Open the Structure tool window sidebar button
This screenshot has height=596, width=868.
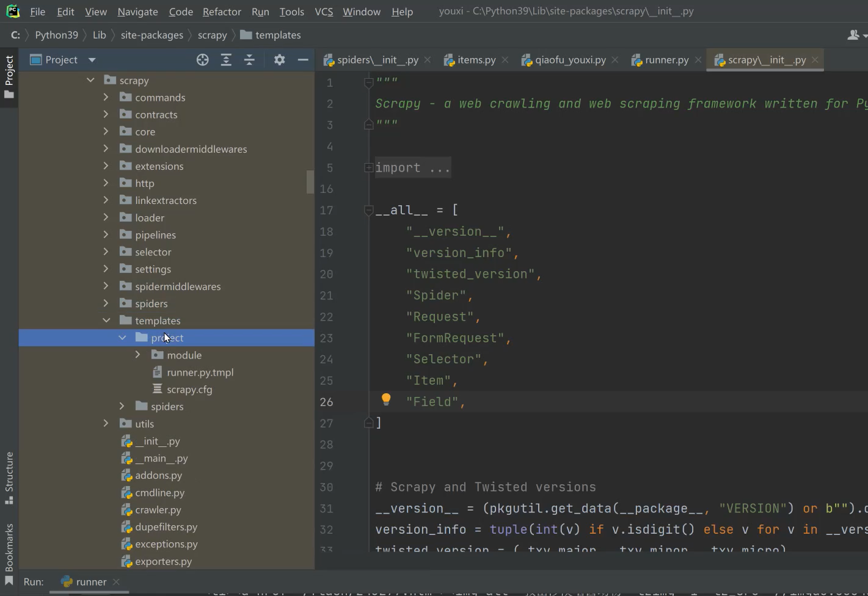click(x=9, y=478)
